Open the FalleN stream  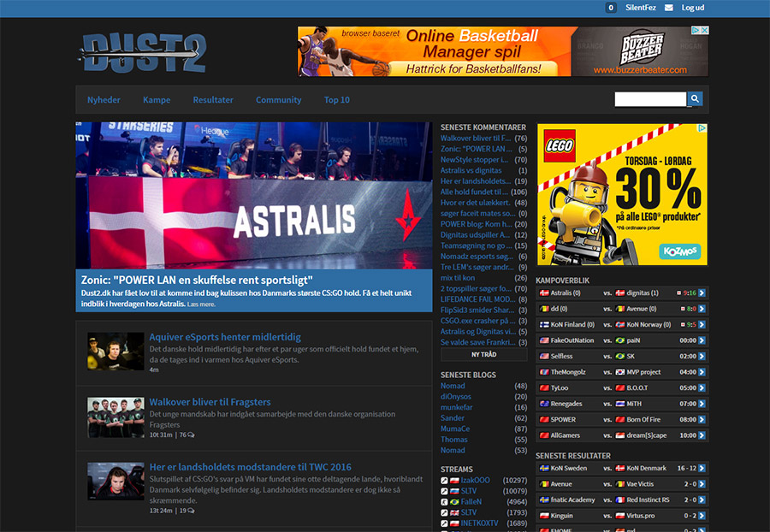[x=471, y=502]
